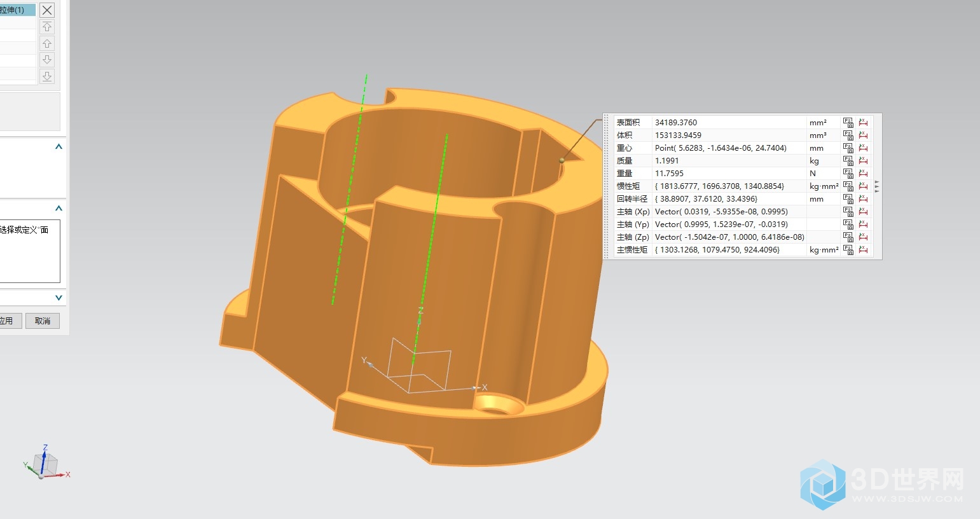Select the 回转半径 values cell
The image size is (980, 519).
pyautogui.click(x=729, y=198)
